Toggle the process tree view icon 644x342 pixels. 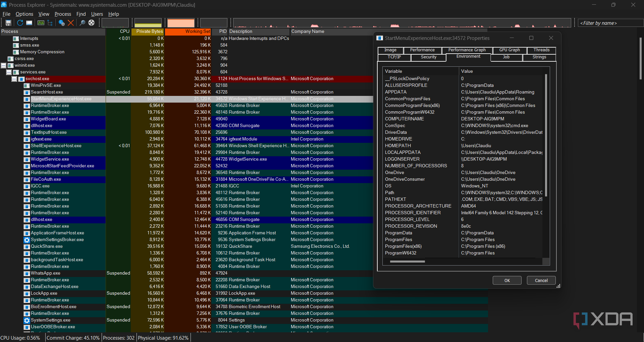pos(50,23)
